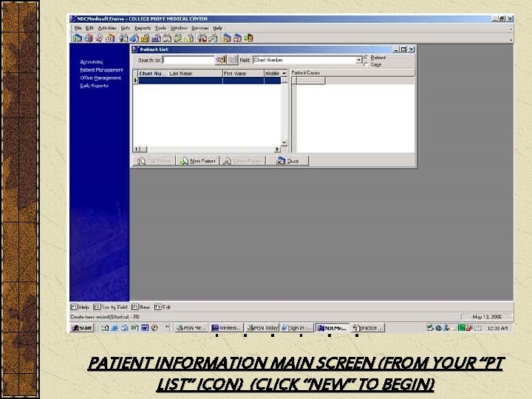Click the patient list scroll-up arrow
532x399 pixels.
(x=284, y=73)
